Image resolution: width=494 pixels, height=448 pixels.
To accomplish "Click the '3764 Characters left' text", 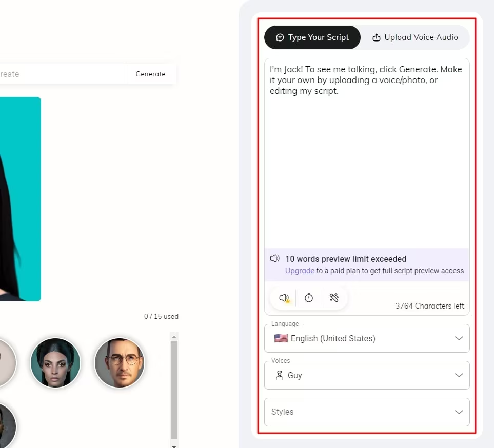I will 430,306.
